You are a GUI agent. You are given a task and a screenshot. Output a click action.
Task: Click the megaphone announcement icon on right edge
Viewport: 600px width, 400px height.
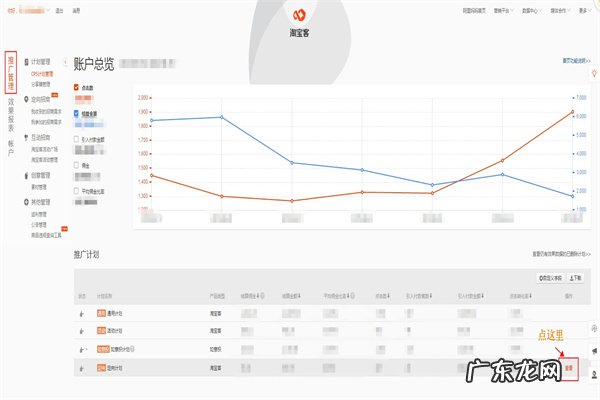(594, 351)
